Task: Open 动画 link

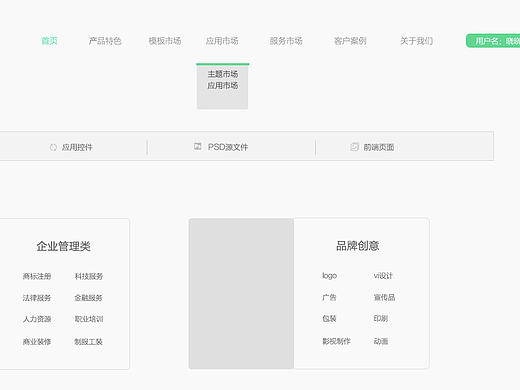Action: click(x=381, y=341)
